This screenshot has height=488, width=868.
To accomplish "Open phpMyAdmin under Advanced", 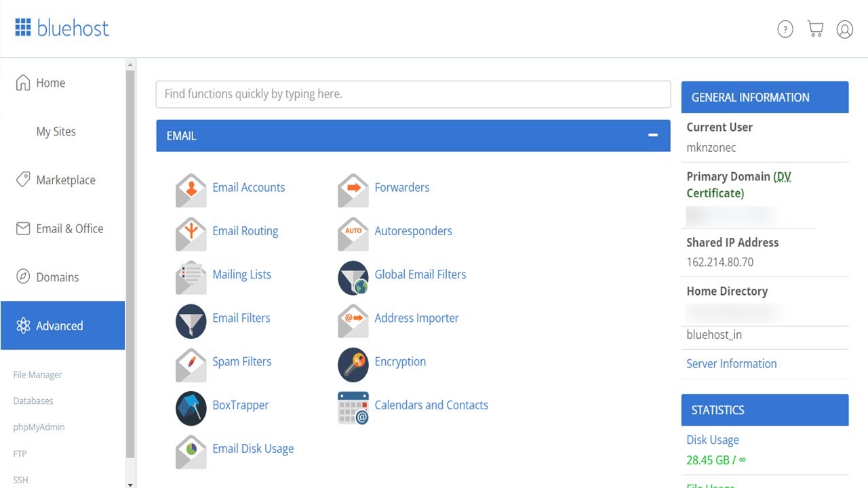I will [39, 427].
